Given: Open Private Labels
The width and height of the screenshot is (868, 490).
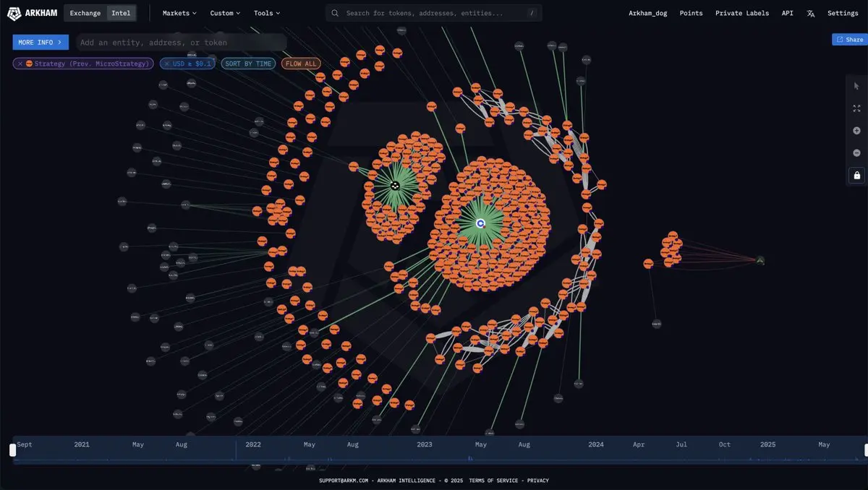Looking at the screenshot, I should point(742,13).
